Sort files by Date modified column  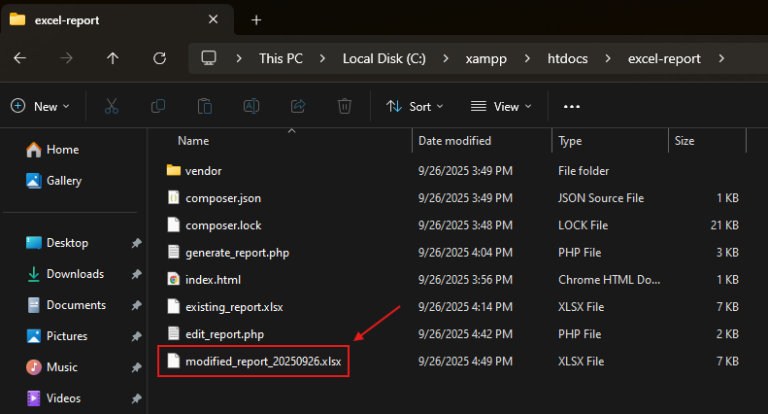(x=454, y=141)
